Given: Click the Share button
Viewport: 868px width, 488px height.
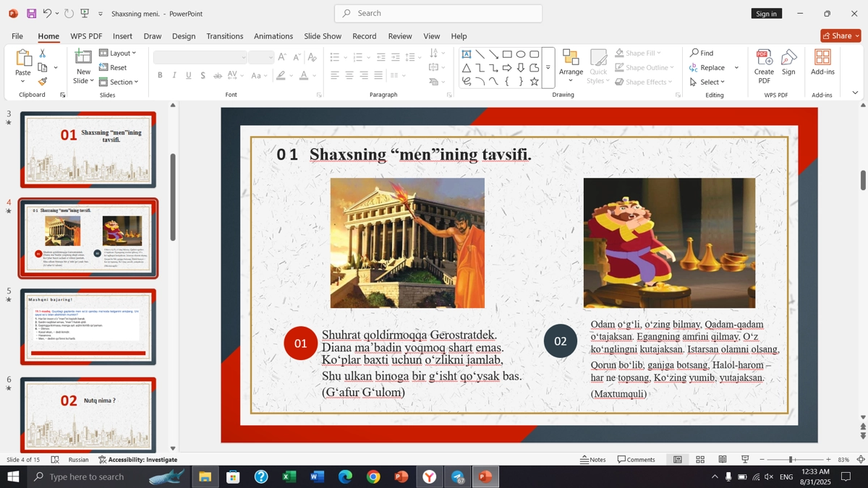Looking at the screenshot, I should point(841,35).
